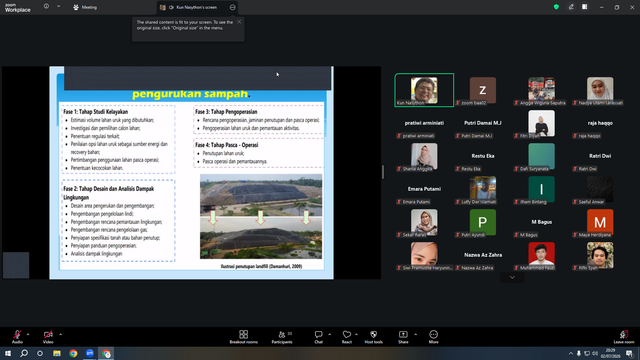The image size is (640, 360).
Task: Switch to Zoom app in taskbar
Action: click(x=90, y=353)
